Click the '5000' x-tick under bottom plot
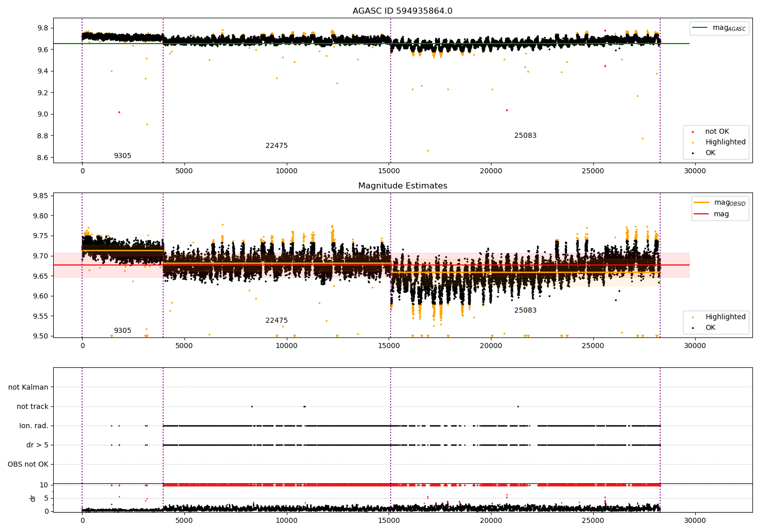Image resolution: width=760 pixels, height=532 pixels. pyautogui.click(x=184, y=521)
